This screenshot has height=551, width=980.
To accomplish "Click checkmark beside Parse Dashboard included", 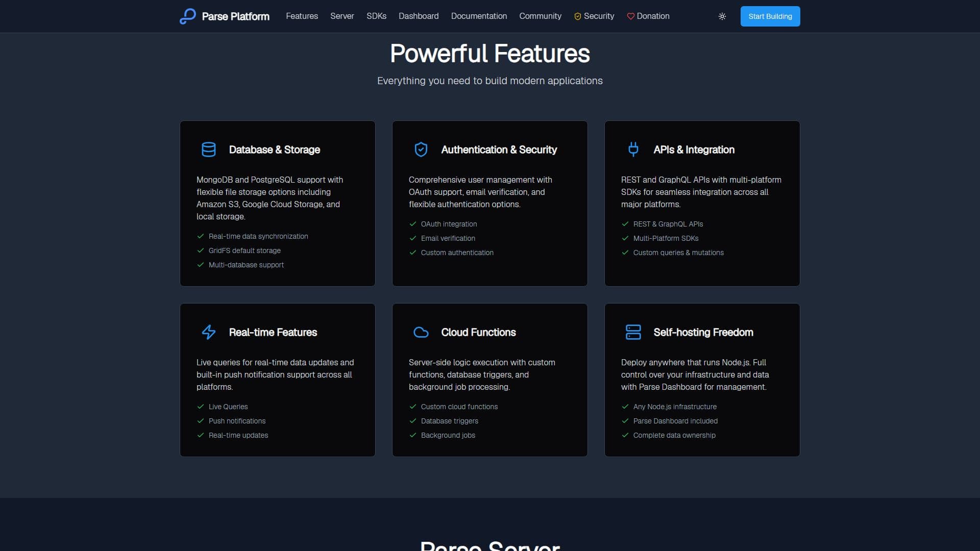I will point(625,421).
